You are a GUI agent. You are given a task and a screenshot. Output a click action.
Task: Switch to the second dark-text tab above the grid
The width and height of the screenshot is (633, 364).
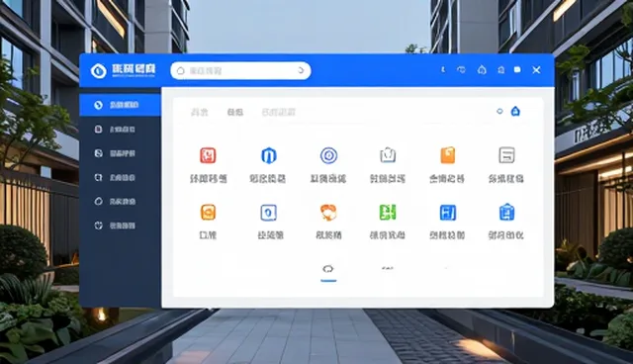[235, 112]
